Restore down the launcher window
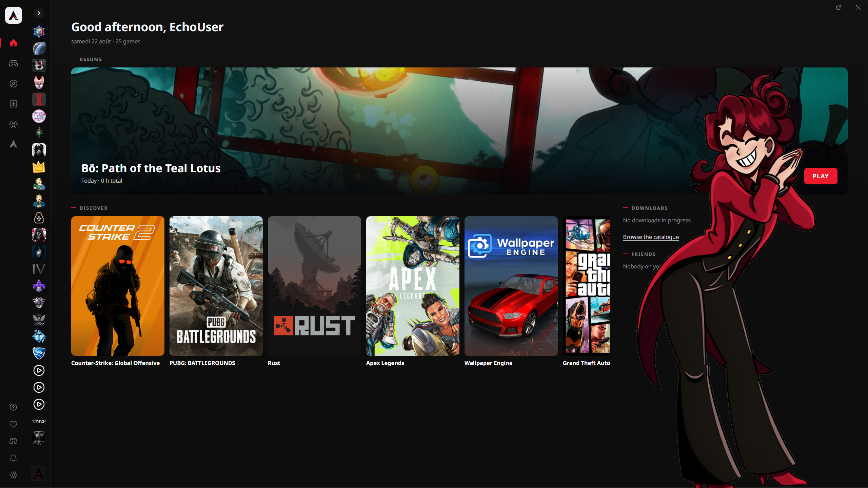 point(839,7)
